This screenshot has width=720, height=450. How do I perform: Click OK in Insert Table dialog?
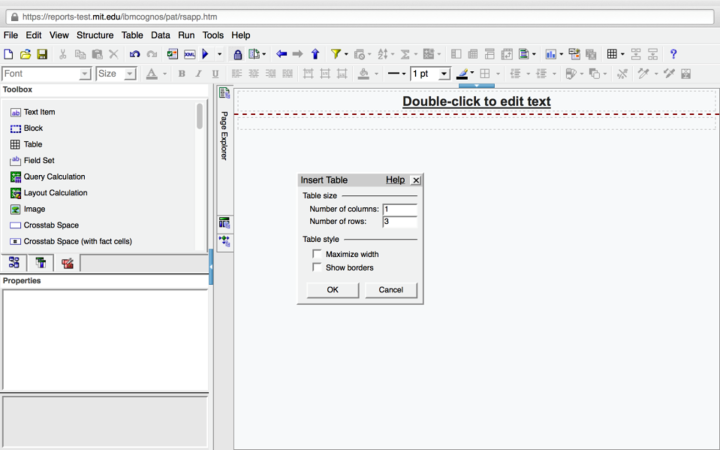(332, 290)
